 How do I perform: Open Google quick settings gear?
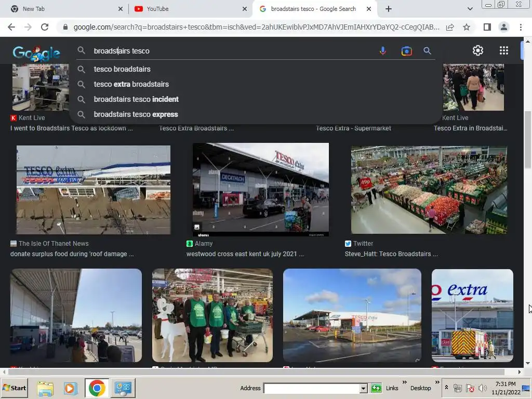(x=478, y=50)
